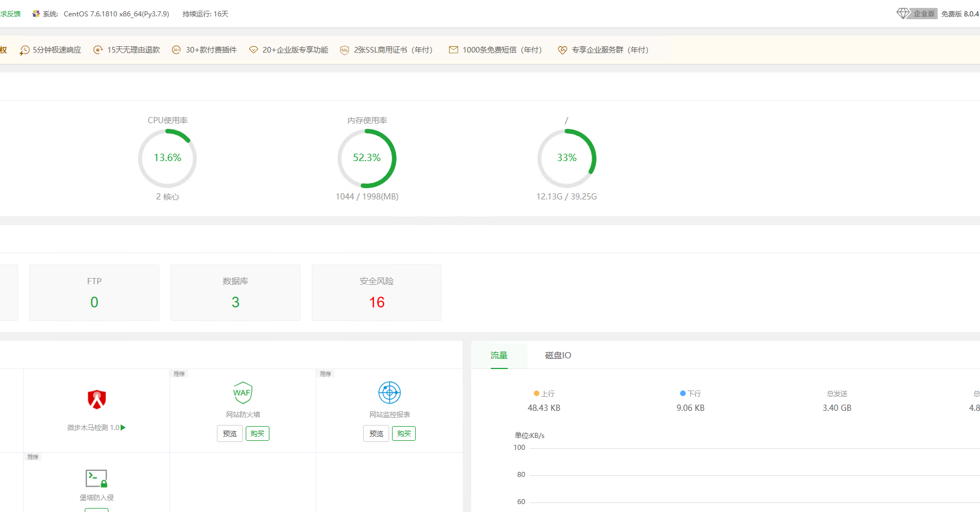
Task: Click the CentOS system logo icon
Action: click(36, 14)
